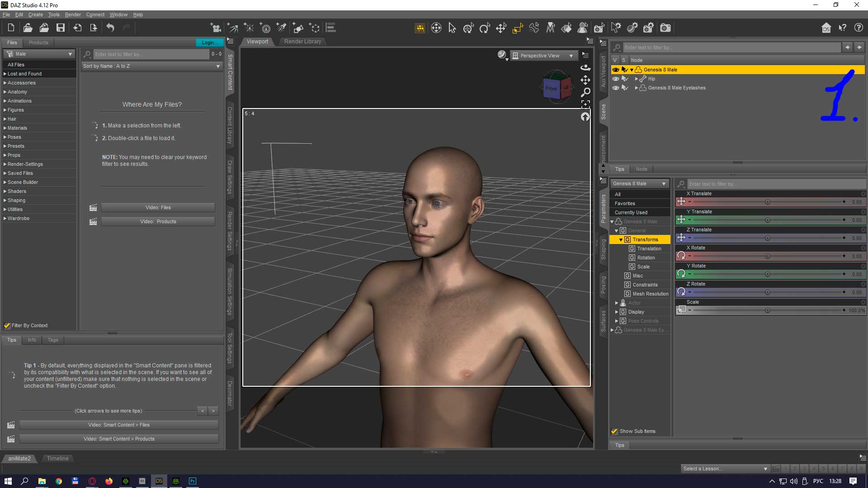
Task: Click Video: Files button
Action: (158, 207)
